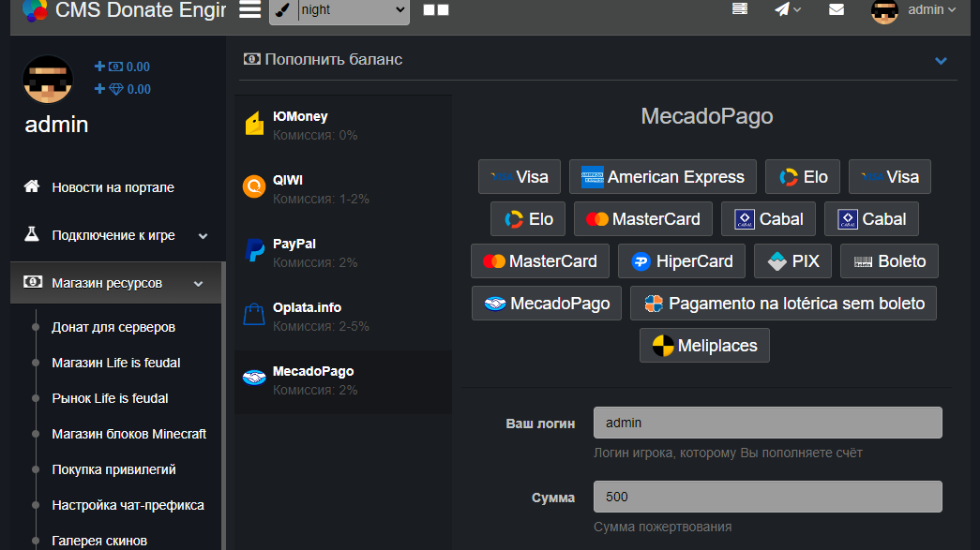Open the admin user menu
Screen dimensions: 980x550
click(x=914, y=10)
